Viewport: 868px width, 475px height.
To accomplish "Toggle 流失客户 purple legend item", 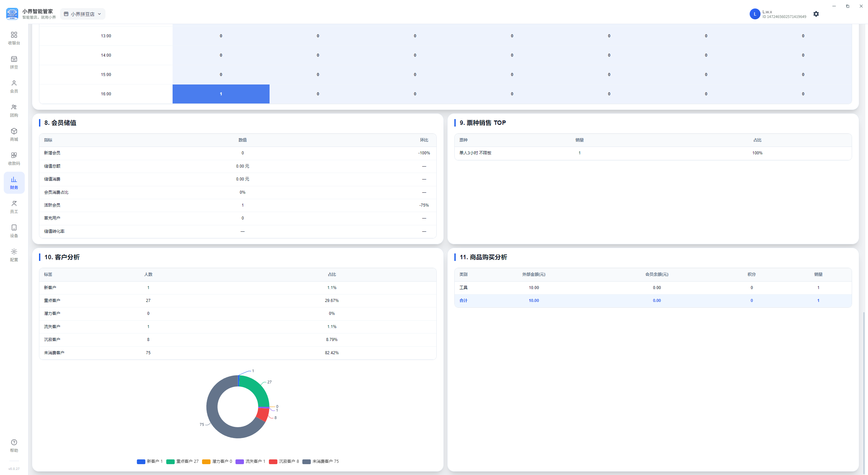I will (250, 461).
